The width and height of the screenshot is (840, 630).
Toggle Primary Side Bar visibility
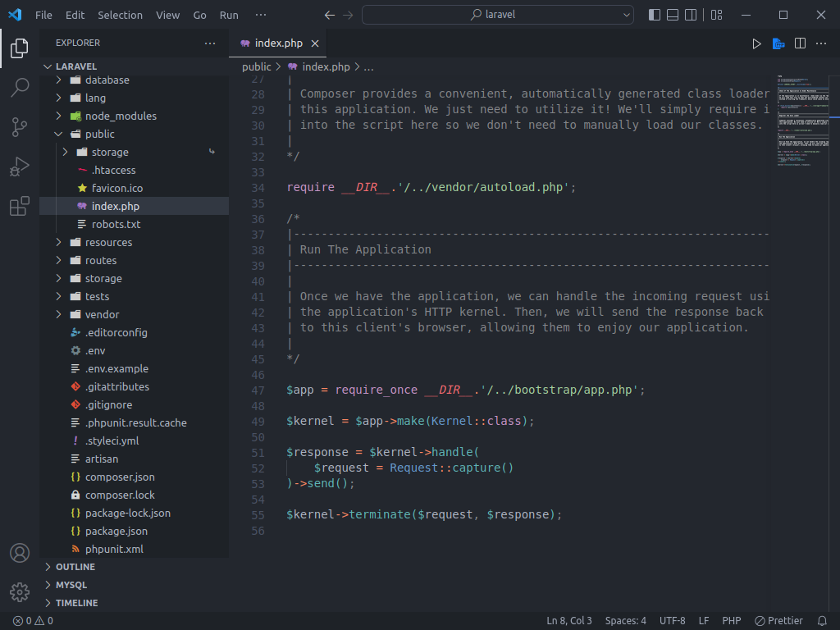(x=654, y=15)
